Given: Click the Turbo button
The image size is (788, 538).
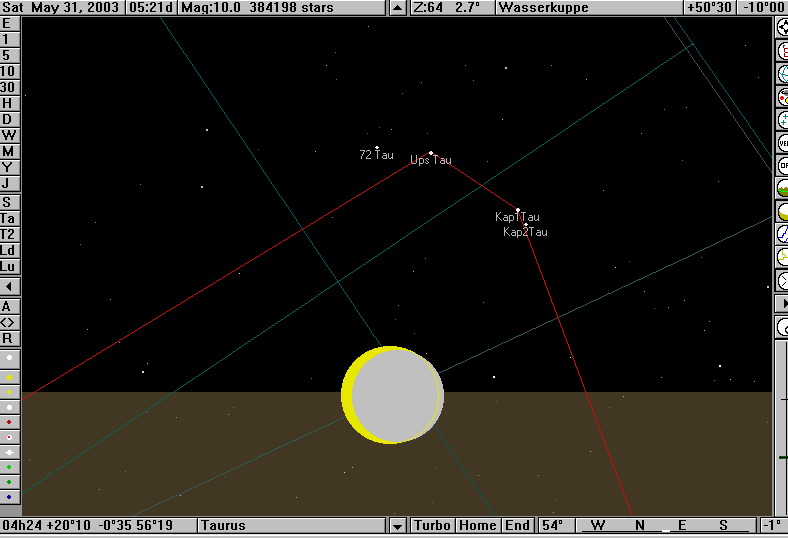Looking at the screenshot, I should pos(432,526).
